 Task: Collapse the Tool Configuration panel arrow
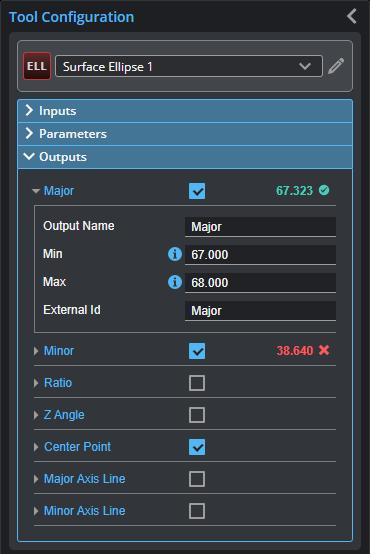[x=352, y=16]
